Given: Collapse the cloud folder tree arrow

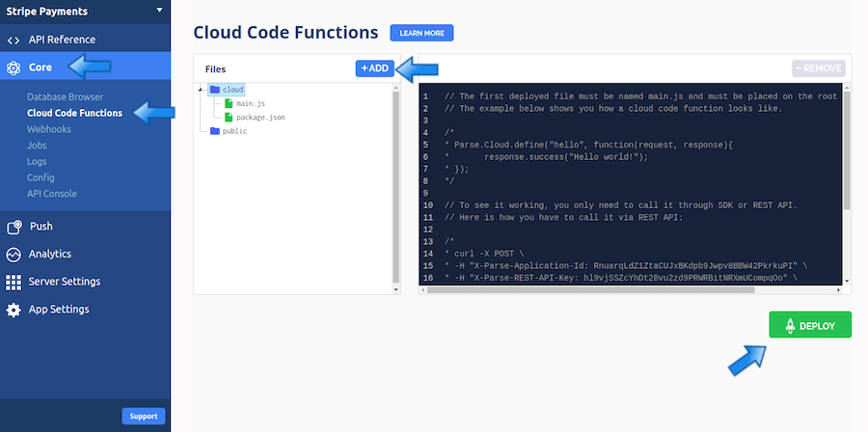Looking at the screenshot, I should pos(200,90).
